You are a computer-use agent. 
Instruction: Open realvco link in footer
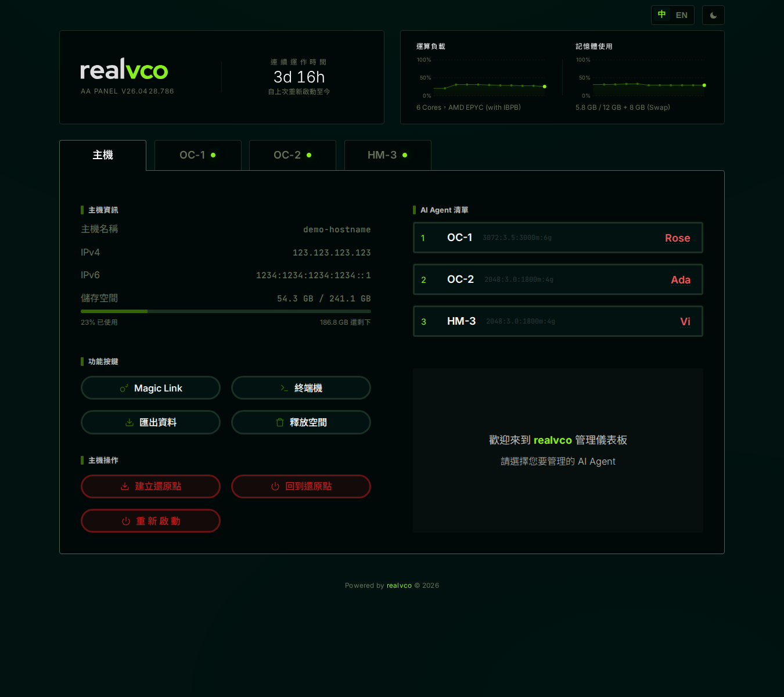pos(399,585)
